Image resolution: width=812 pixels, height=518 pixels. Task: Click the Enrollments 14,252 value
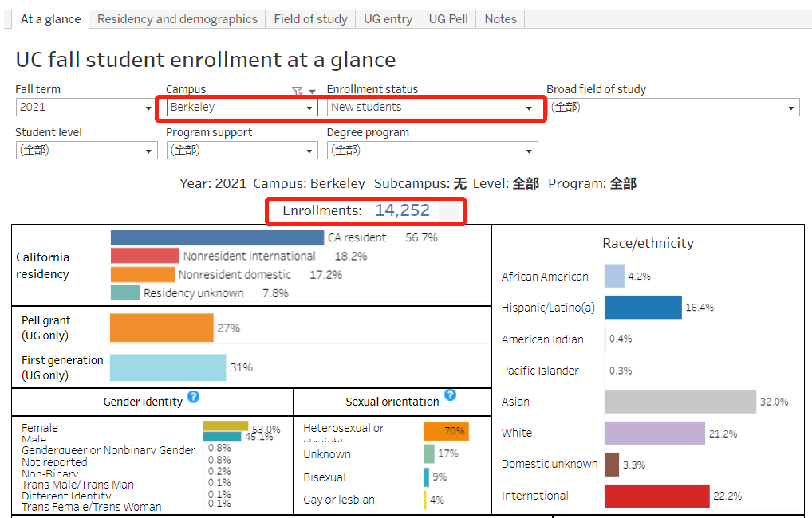pos(402,210)
